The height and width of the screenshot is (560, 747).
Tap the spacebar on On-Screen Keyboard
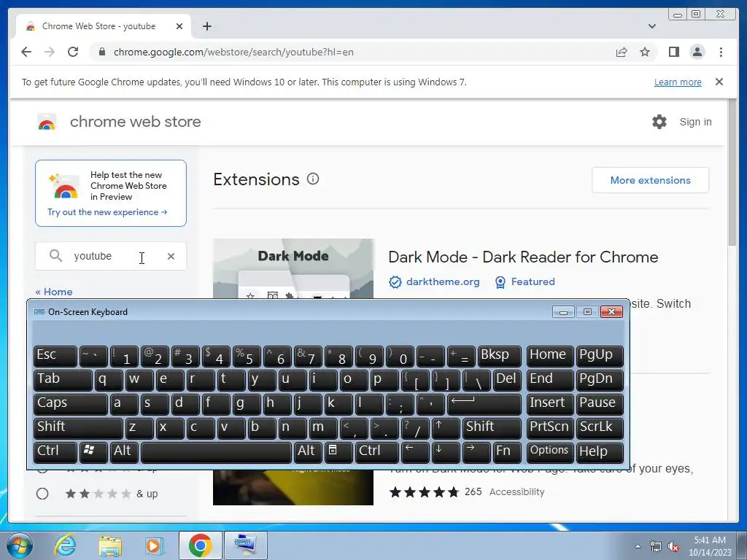click(216, 452)
